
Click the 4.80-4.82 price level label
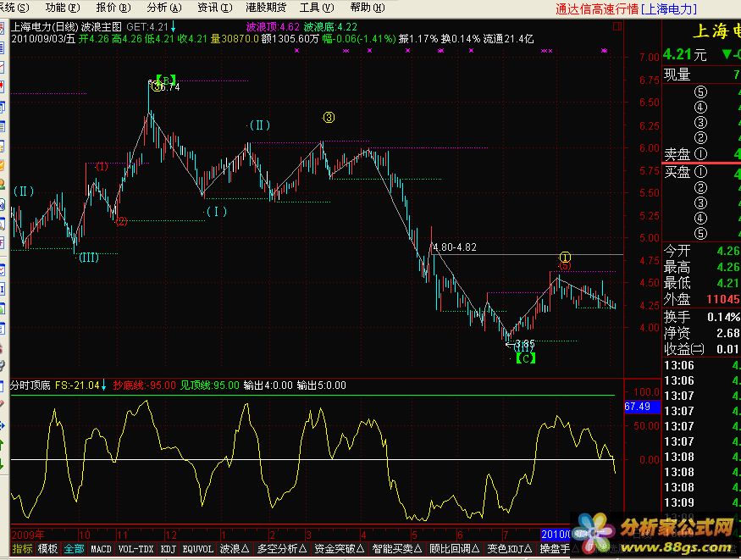coord(455,247)
